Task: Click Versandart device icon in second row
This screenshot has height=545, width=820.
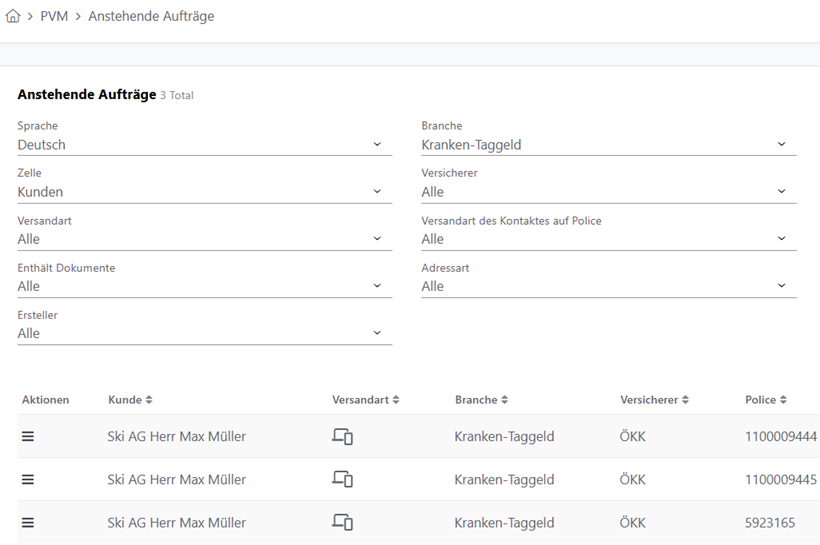Action: click(343, 480)
